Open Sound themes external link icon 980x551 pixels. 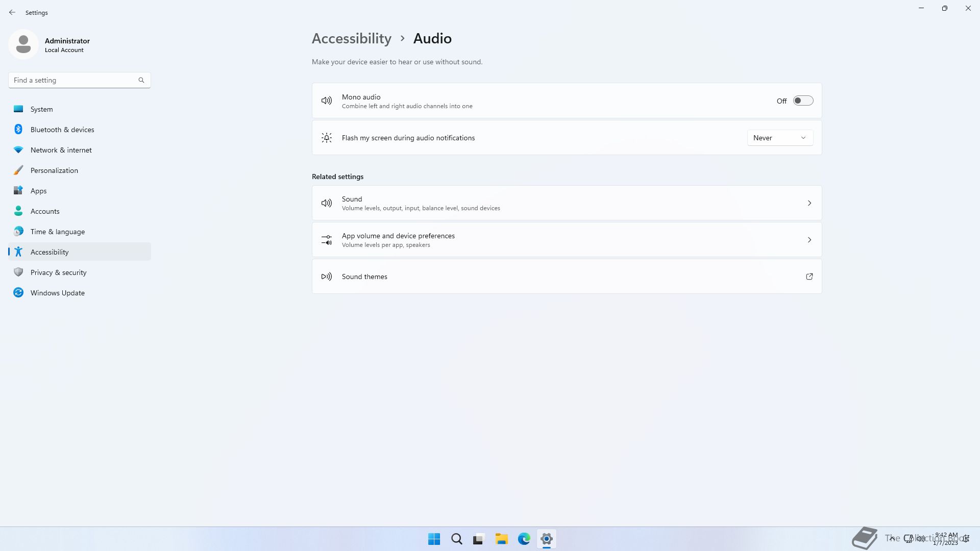809,277
